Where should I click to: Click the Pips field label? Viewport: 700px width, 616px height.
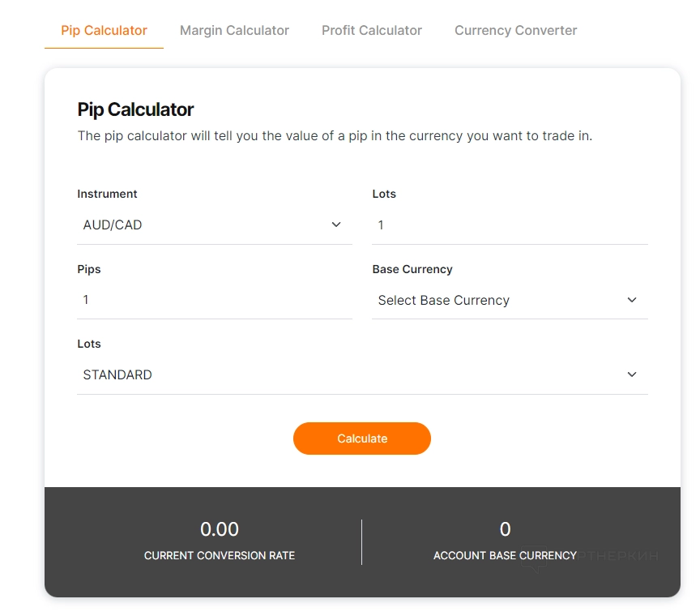pos(91,269)
